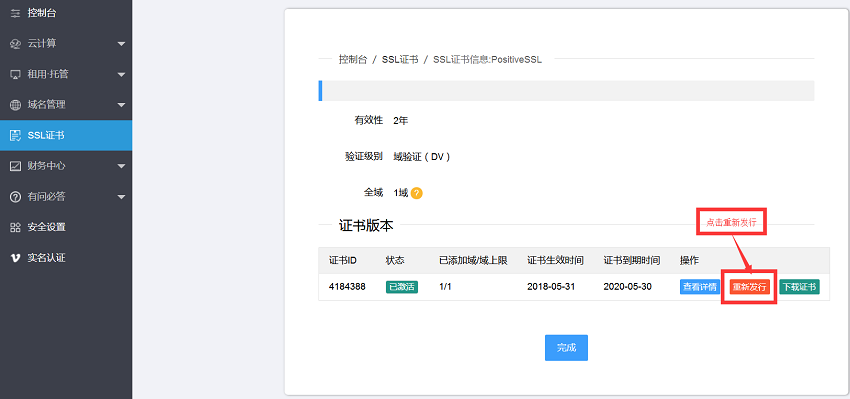Click the SSL证书 certificate icon
The height and width of the screenshot is (399, 850).
(x=16, y=136)
